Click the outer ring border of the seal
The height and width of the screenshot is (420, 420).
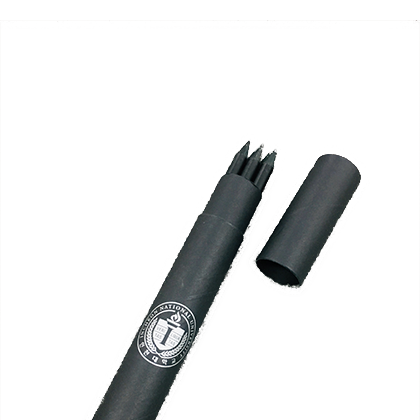tap(168, 335)
